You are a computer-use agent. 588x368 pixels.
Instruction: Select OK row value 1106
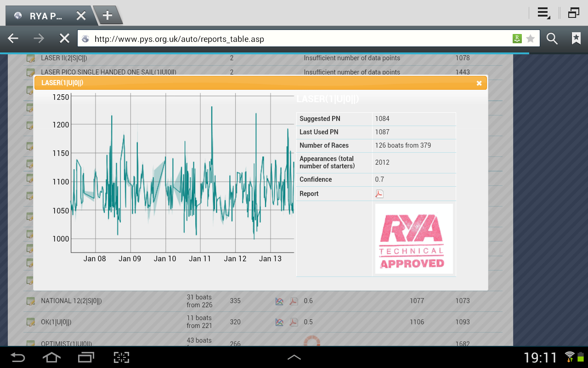[417, 322]
